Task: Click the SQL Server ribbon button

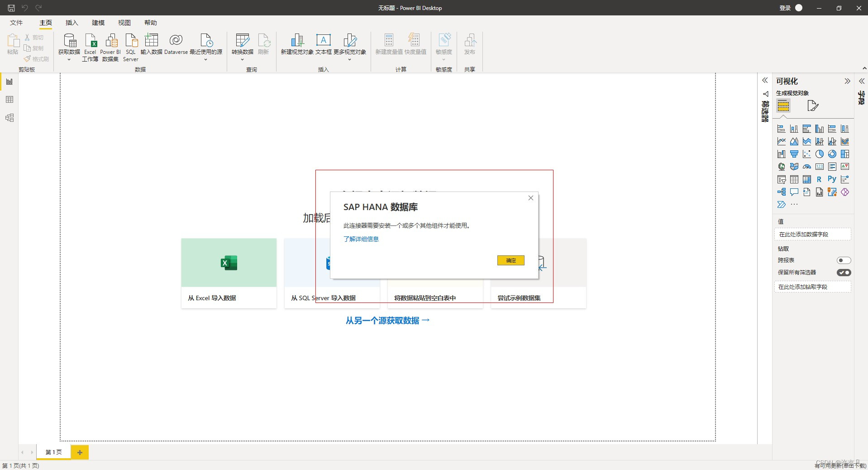Action: [x=131, y=47]
